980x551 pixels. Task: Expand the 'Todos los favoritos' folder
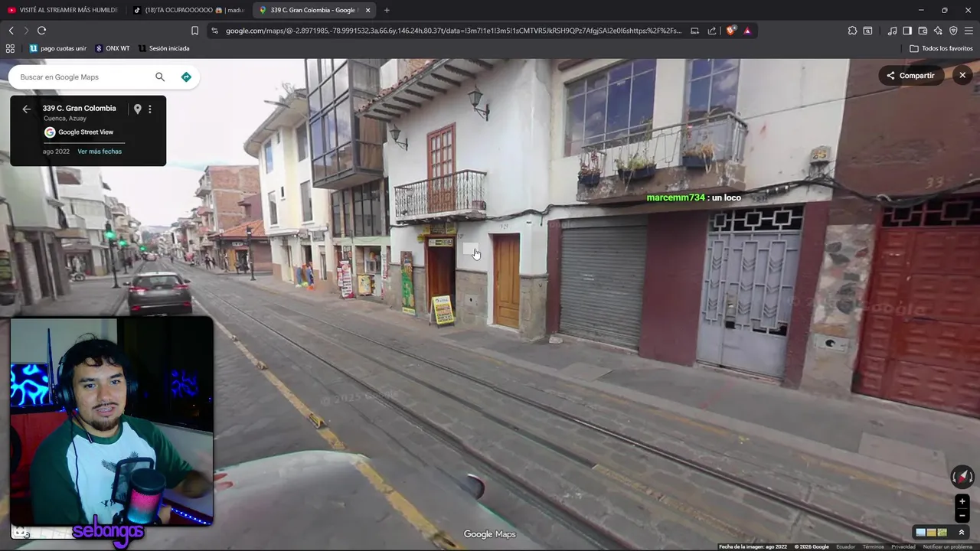[x=941, y=48]
